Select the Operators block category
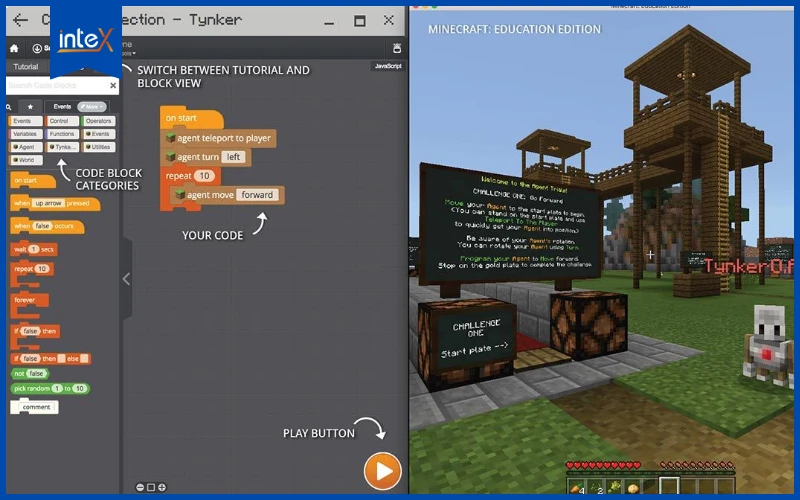Image resolution: width=800 pixels, height=500 pixels. tap(98, 121)
